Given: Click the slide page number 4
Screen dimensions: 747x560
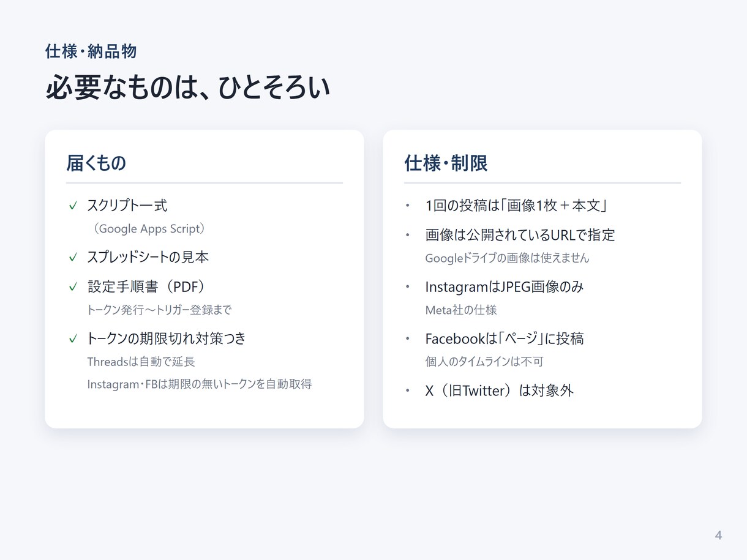Looking at the screenshot, I should 718,536.
